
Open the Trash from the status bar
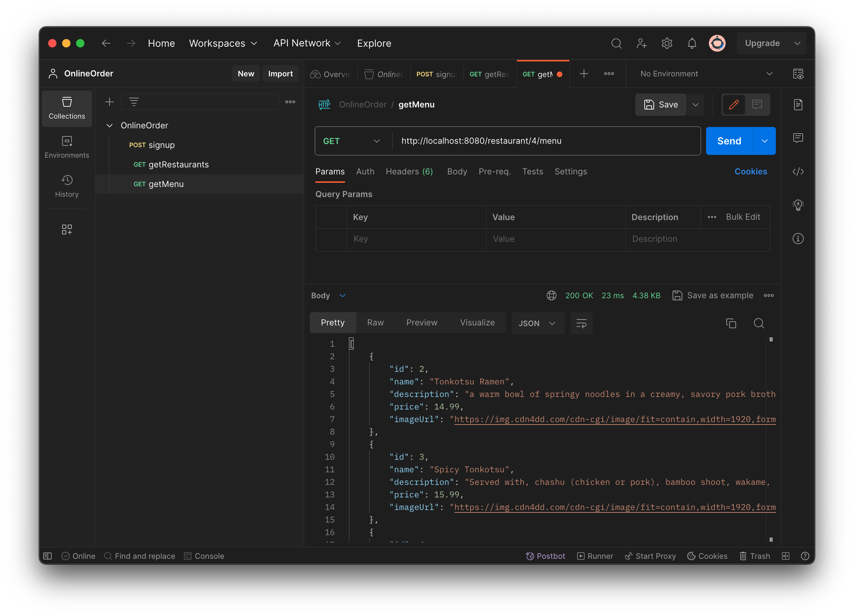[x=754, y=556]
